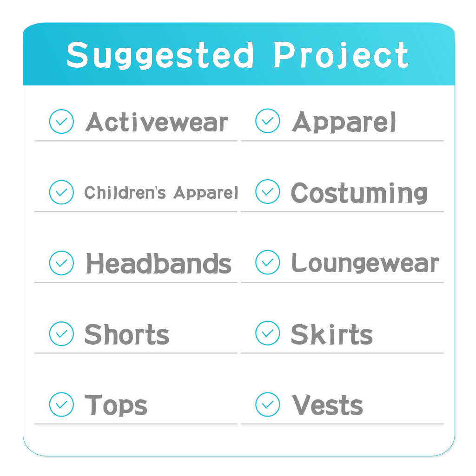Select the Apparel project label
The width and height of the screenshot is (476, 476).
tap(344, 123)
